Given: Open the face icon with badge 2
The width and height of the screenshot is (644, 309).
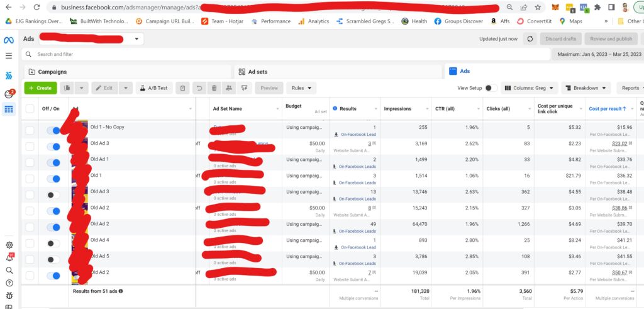Looking at the screenshot, I should pos(9,94).
